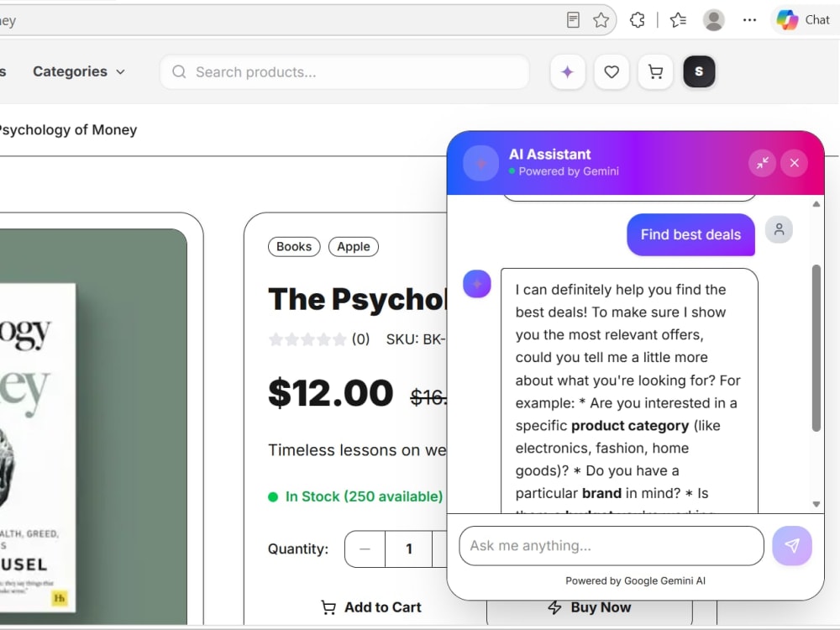Image resolution: width=840 pixels, height=630 pixels.
Task: Open the wishlist heart icon
Action: tap(612, 71)
